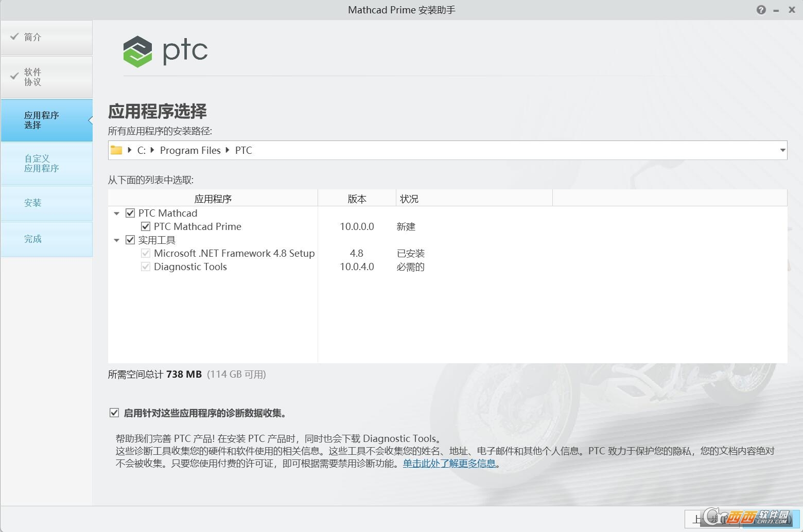Collapse the 实用工具 tree node
This screenshot has height=532, width=803.
click(x=117, y=240)
